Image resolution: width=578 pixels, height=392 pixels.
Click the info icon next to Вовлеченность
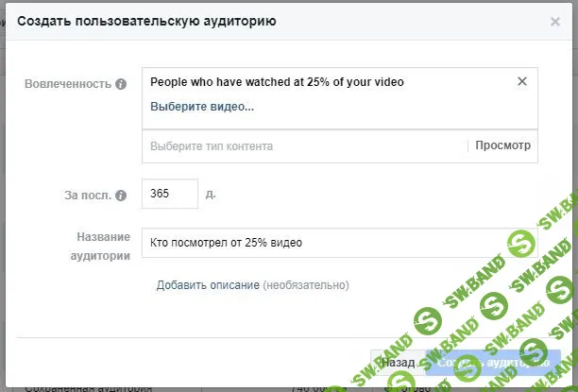(x=121, y=84)
